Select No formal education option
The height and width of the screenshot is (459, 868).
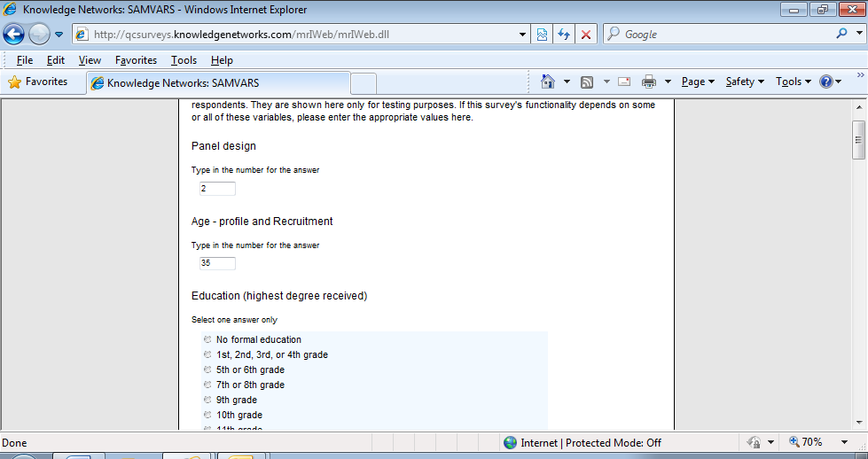point(207,339)
